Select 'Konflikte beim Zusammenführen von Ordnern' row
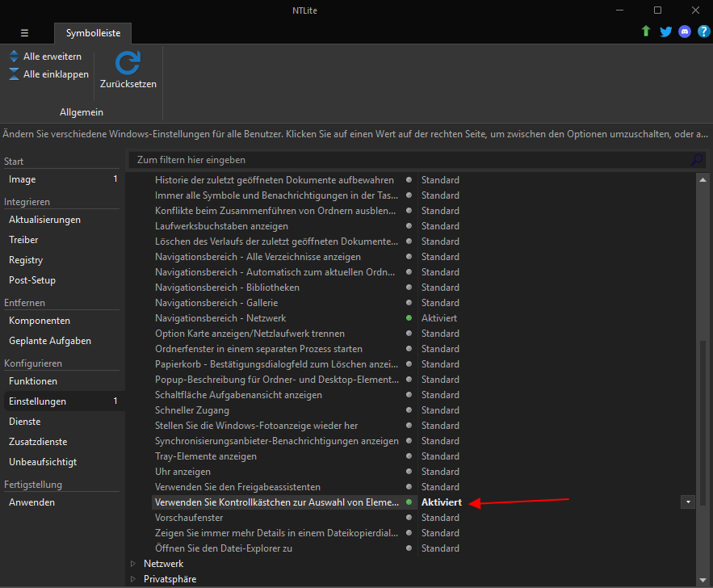 coord(275,211)
